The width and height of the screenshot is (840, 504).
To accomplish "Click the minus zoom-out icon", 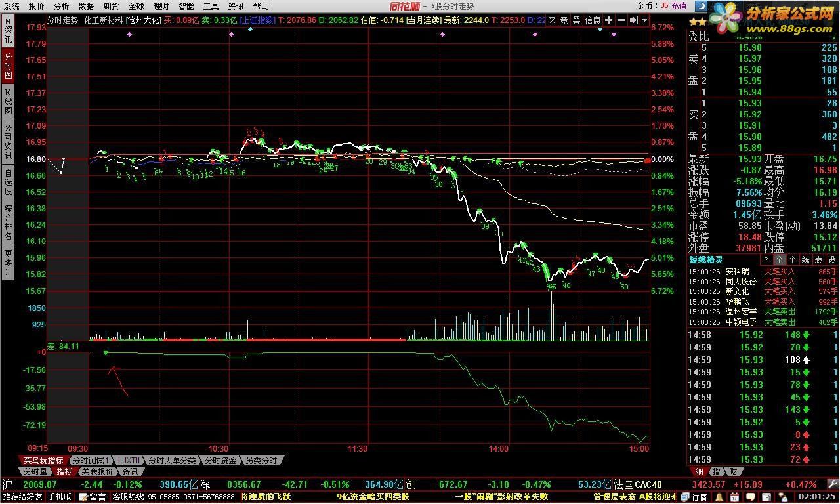I will tap(621, 20).
